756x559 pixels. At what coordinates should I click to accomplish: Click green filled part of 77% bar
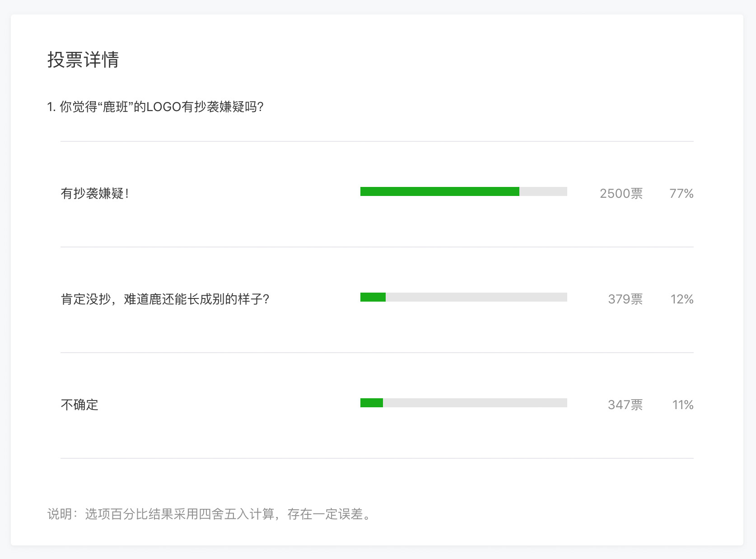pyautogui.click(x=439, y=191)
